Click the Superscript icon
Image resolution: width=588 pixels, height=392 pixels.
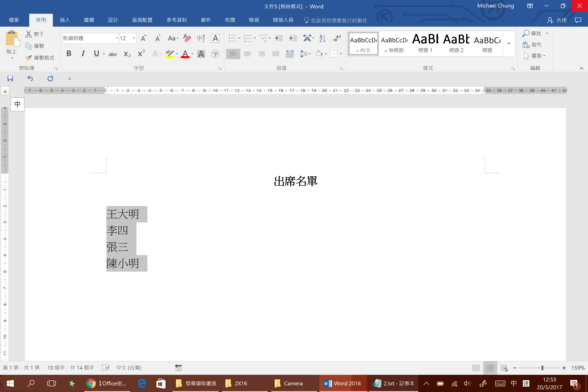(141, 54)
